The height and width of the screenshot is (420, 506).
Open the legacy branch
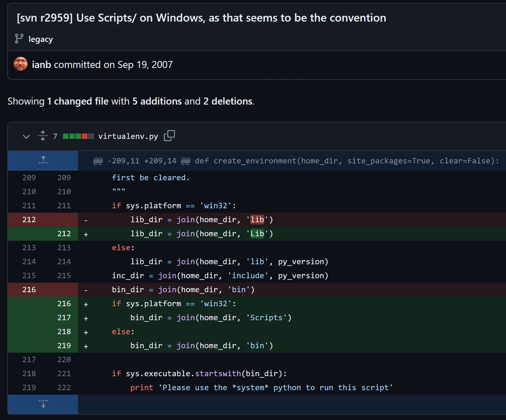[40, 39]
